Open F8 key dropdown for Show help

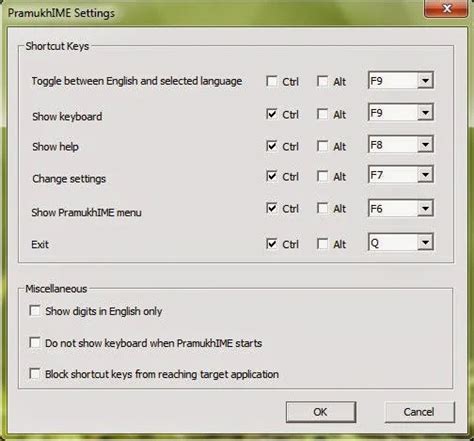coord(425,144)
